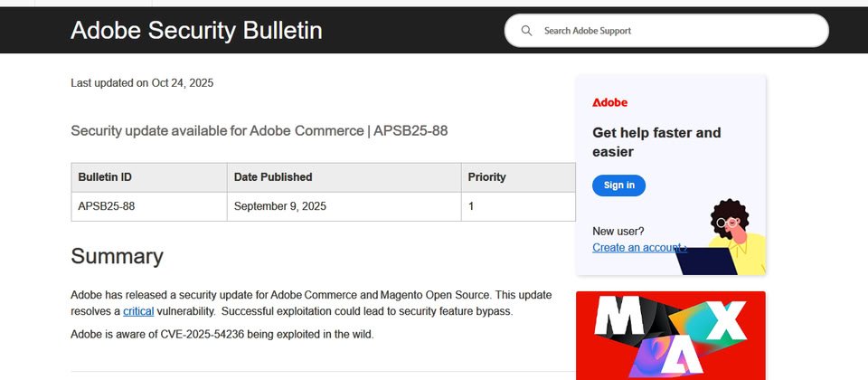The width and height of the screenshot is (868, 380).
Task: Click the Date Published column header
Action: click(x=273, y=177)
